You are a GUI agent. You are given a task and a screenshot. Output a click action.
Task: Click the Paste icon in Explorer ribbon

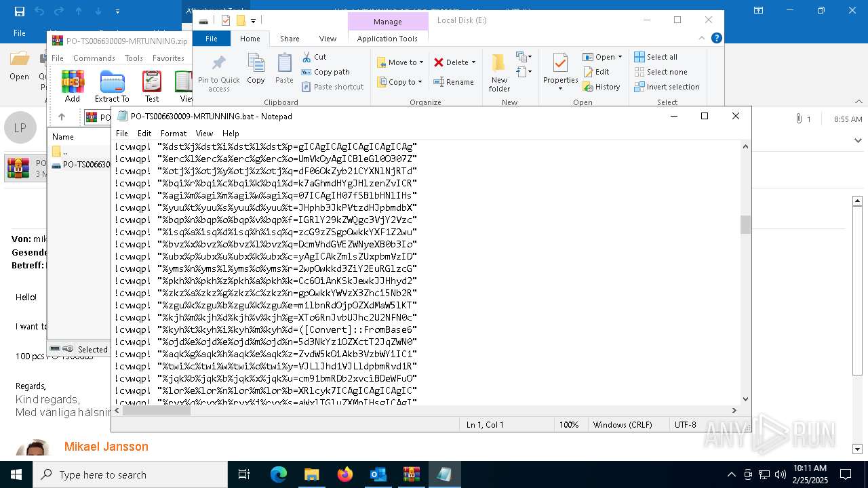pos(284,68)
